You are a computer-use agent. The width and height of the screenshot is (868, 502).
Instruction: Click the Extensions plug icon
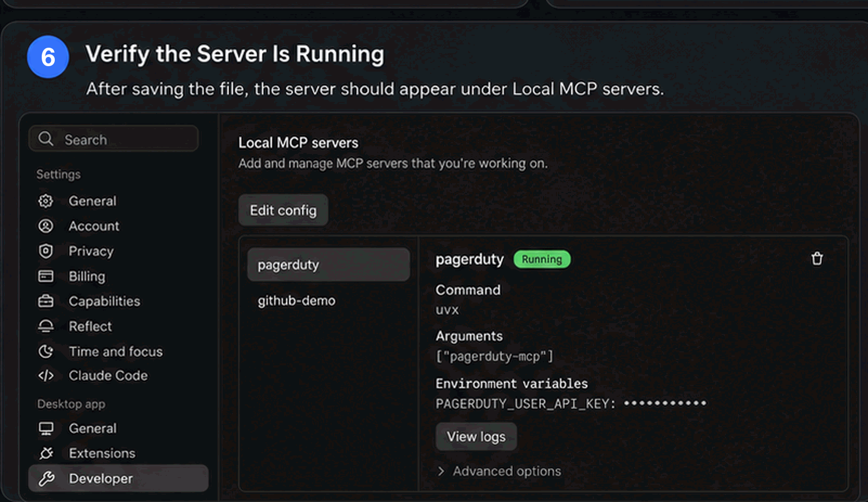coord(46,453)
